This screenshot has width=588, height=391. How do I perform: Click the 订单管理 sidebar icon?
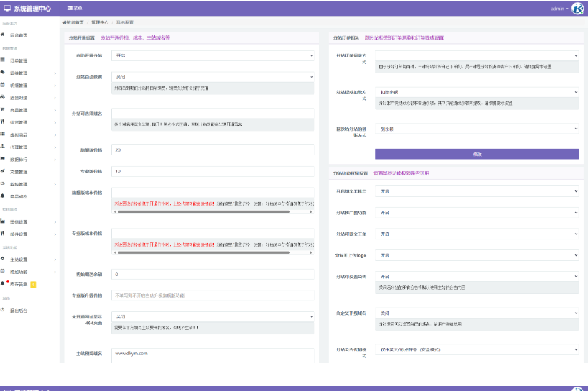(x=4, y=60)
